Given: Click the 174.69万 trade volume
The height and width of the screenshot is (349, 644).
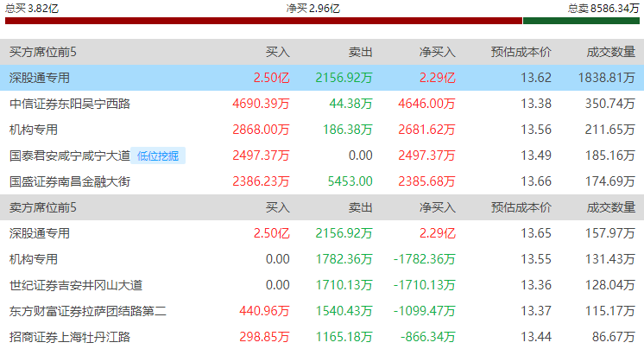Looking at the screenshot, I should pyautogui.click(x=610, y=181).
